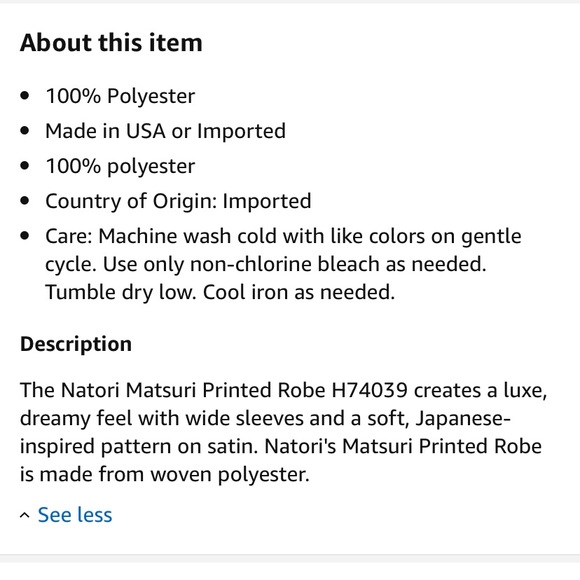Click the bullet dot beside lowercase 100% polyester
580x580 pixels.
pyautogui.click(x=25, y=166)
